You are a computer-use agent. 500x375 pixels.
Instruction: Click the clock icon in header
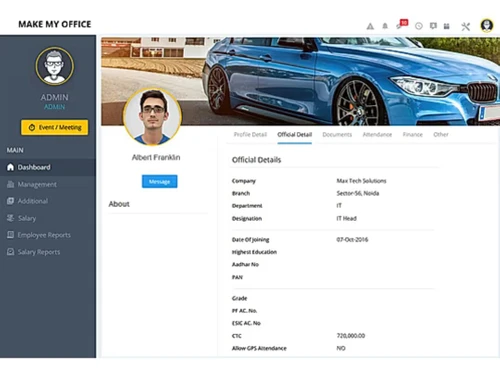(x=419, y=26)
